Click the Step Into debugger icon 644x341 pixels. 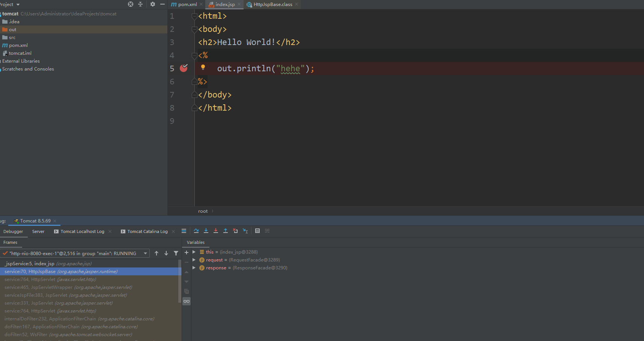pos(206,231)
